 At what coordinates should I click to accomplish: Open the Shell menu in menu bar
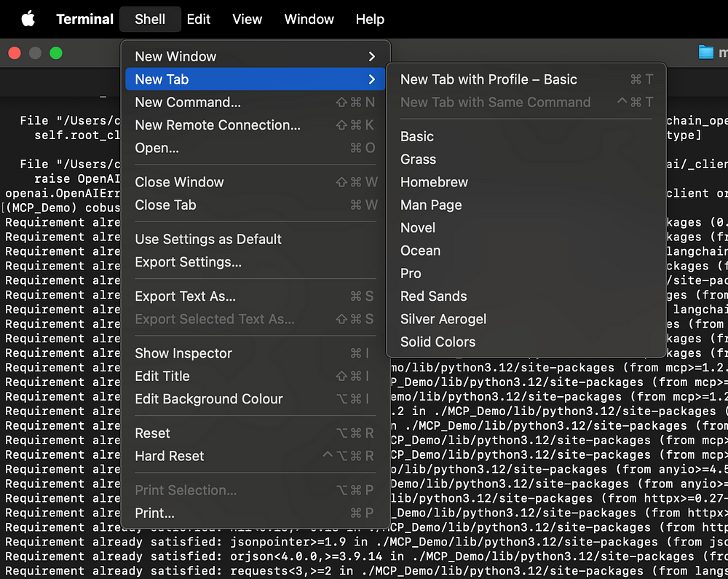click(x=150, y=20)
